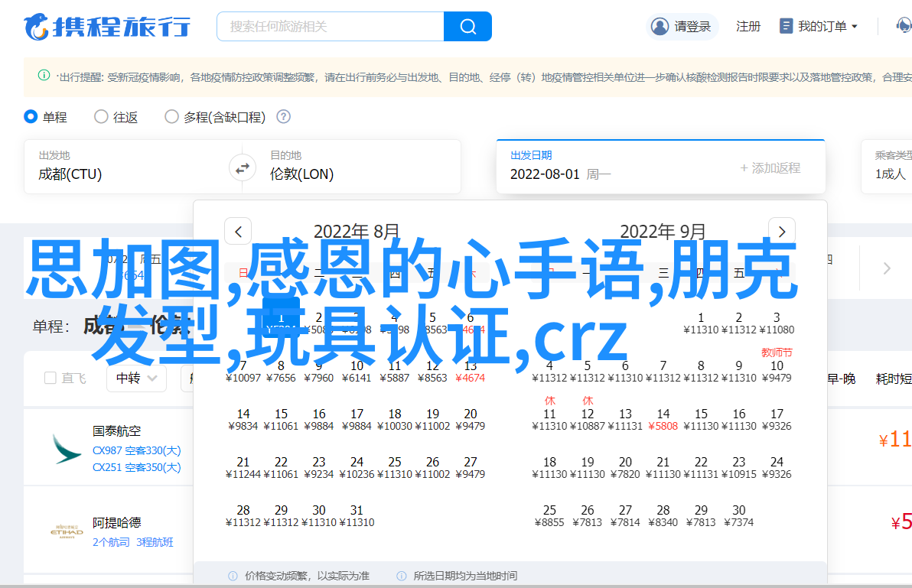
Task: Click info icon beside 所选日期均为当地时间
Action: click(x=402, y=576)
